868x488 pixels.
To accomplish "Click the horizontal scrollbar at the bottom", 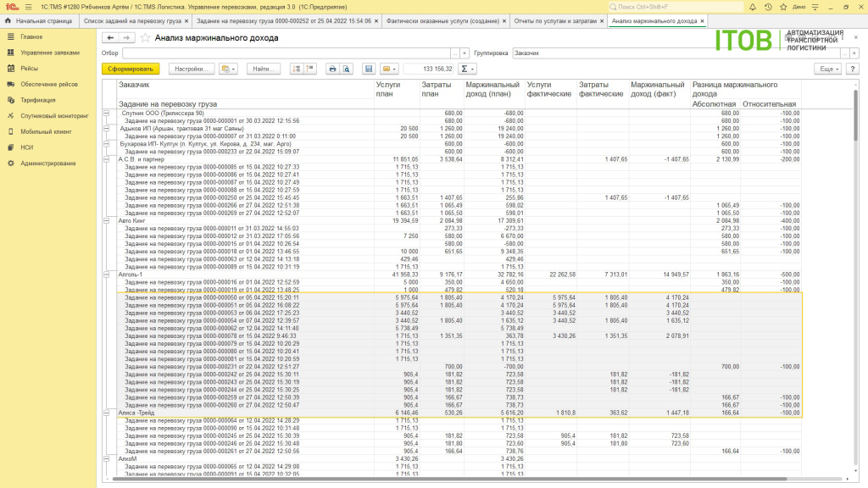I will [449, 480].
